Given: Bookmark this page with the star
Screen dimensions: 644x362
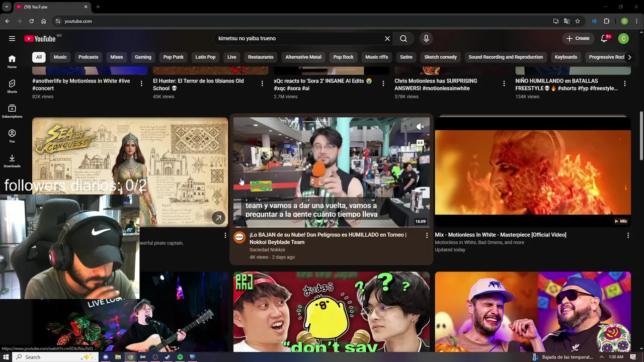Looking at the screenshot, I should (x=578, y=21).
